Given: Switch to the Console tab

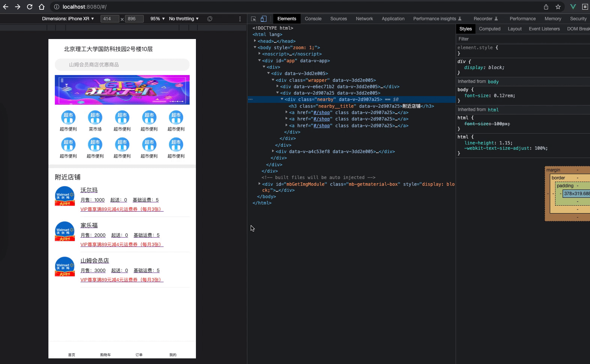Looking at the screenshot, I should coord(313,19).
